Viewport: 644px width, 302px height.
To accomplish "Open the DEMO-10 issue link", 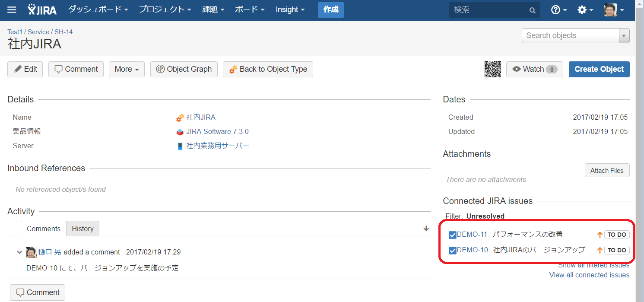I will click(473, 250).
